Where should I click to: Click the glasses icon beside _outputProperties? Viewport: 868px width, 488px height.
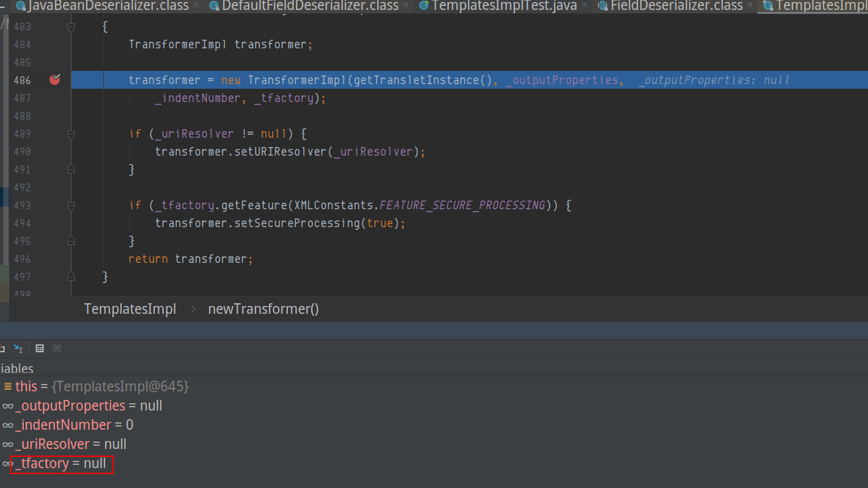(8, 406)
